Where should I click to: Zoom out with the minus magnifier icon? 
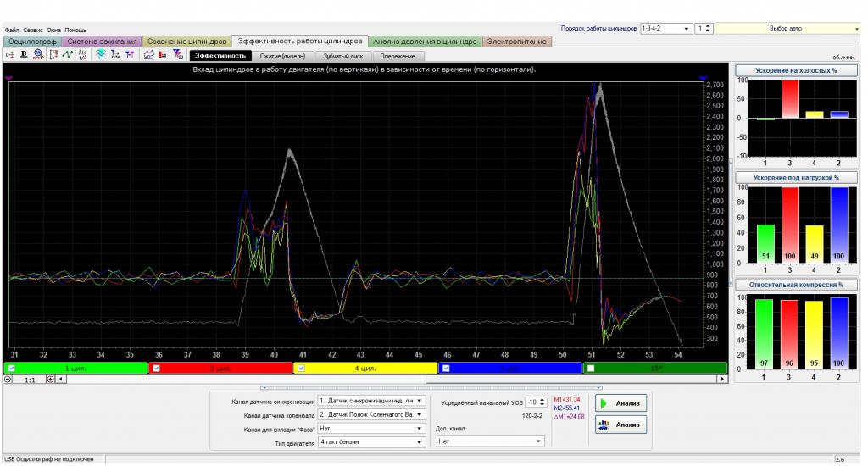(x=8, y=380)
